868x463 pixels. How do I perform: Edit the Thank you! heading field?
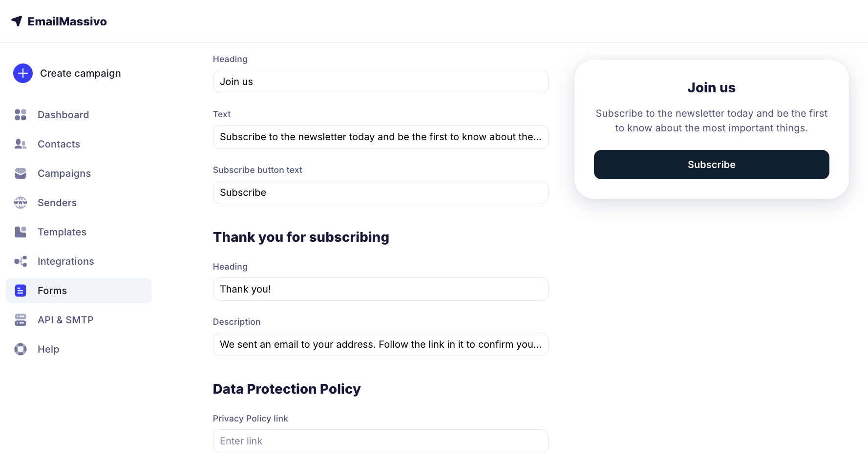pos(381,289)
